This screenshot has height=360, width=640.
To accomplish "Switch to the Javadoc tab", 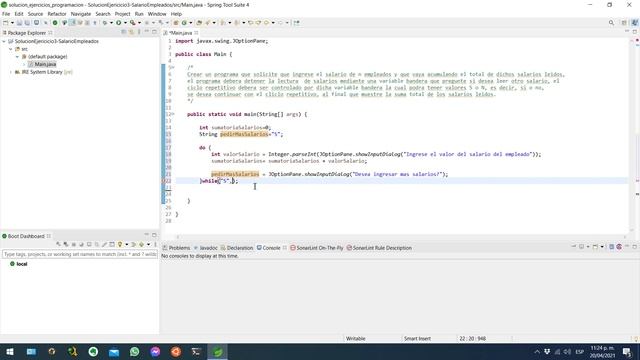I will pyautogui.click(x=205, y=248).
